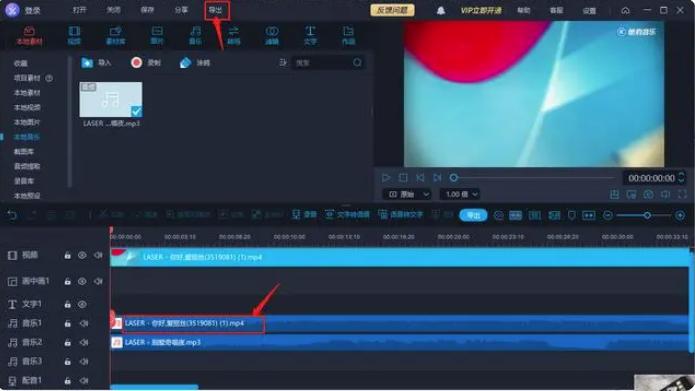Click the magnifier search icon
Image resolution: width=695 pixels, height=391 pixels.
click(x=357, y=63)
